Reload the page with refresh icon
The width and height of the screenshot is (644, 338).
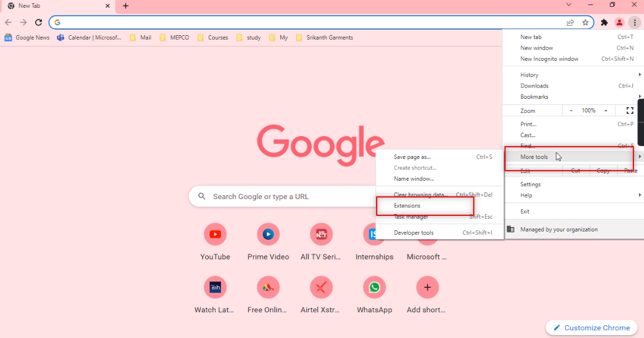click(39, 22)
